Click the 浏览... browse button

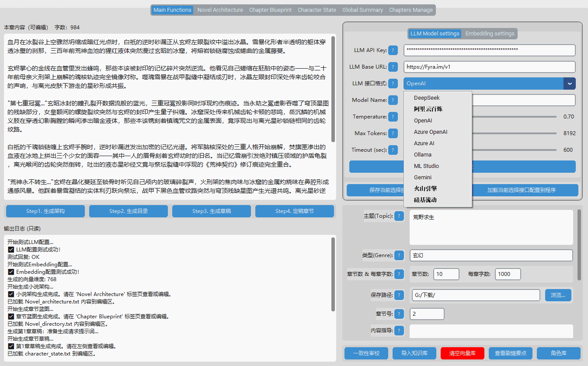[558, 295]
